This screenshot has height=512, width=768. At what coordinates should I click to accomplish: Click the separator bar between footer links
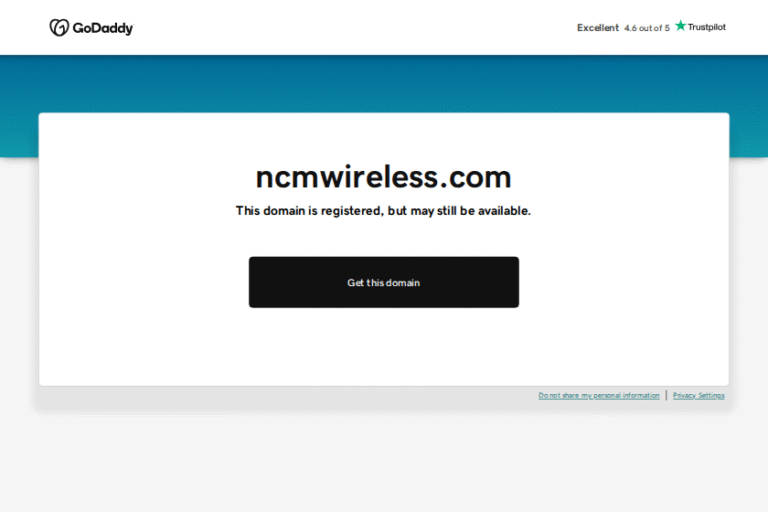[x=666, y=395]
